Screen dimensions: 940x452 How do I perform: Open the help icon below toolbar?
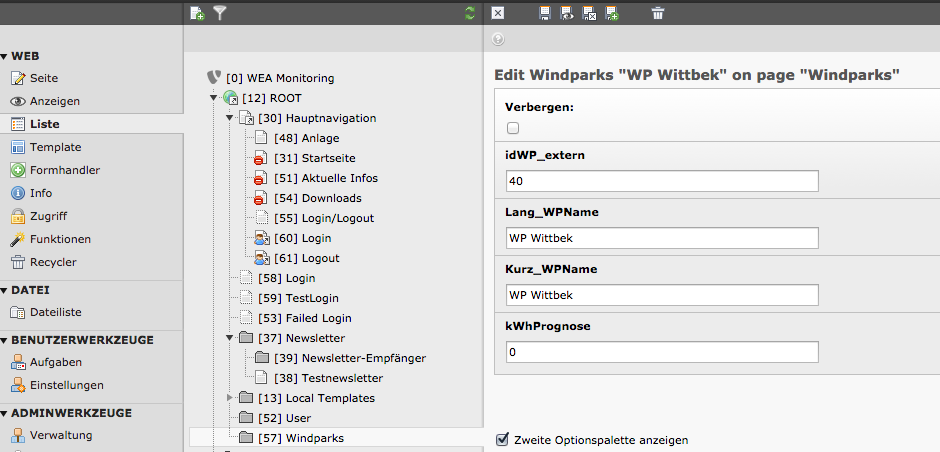tap(498, 40)
